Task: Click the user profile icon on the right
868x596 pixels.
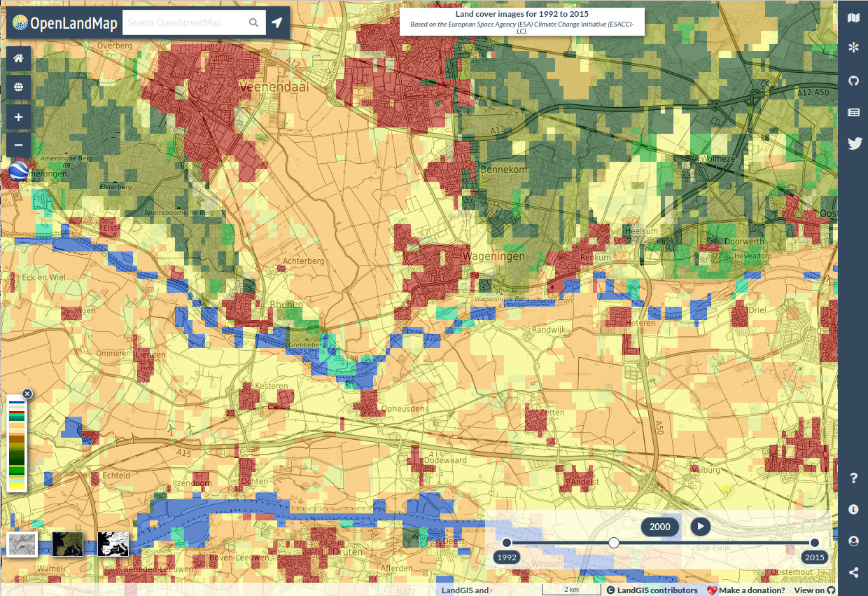Action: (x=853, y=541)
